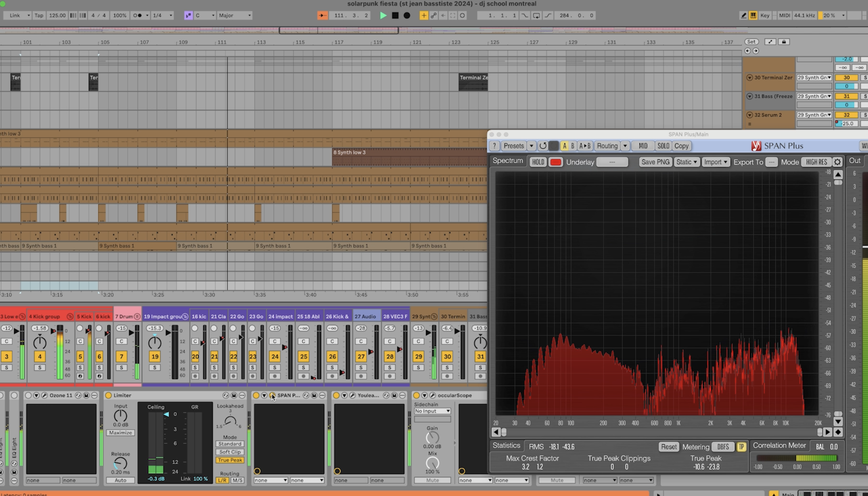Click the Limiter hot-swap preset button
The height and width of the screenshot is (496, 868).
tap(226, 395)
